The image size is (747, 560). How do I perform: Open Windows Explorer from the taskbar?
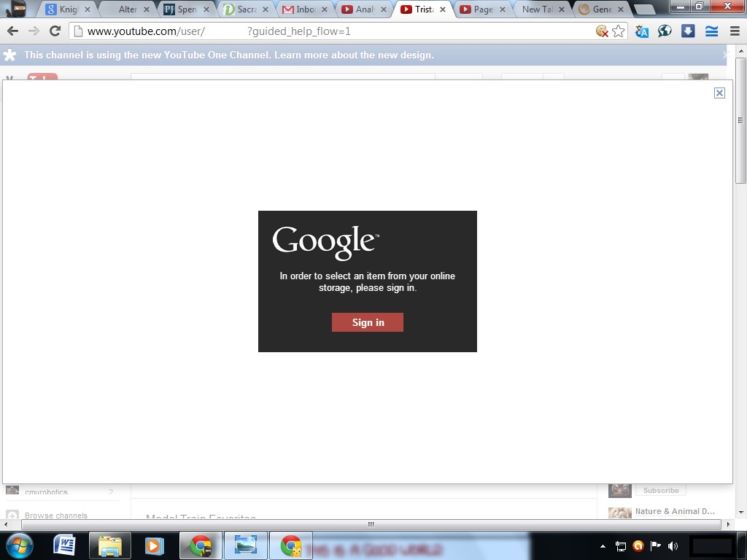(x=110, y=545)
